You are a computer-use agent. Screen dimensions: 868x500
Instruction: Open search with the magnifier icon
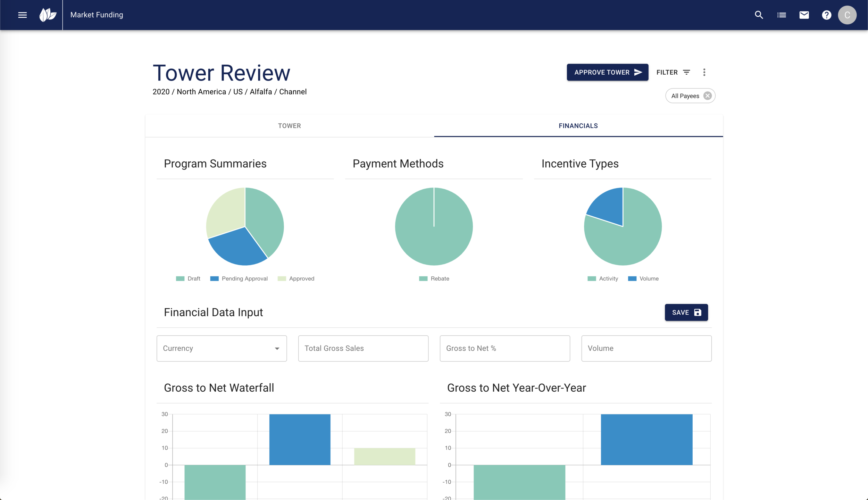coord(759,15)
